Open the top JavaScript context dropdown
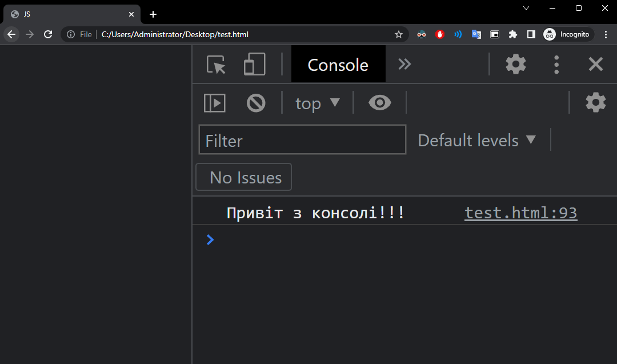The image size is (617, 364). coord(317,103)
